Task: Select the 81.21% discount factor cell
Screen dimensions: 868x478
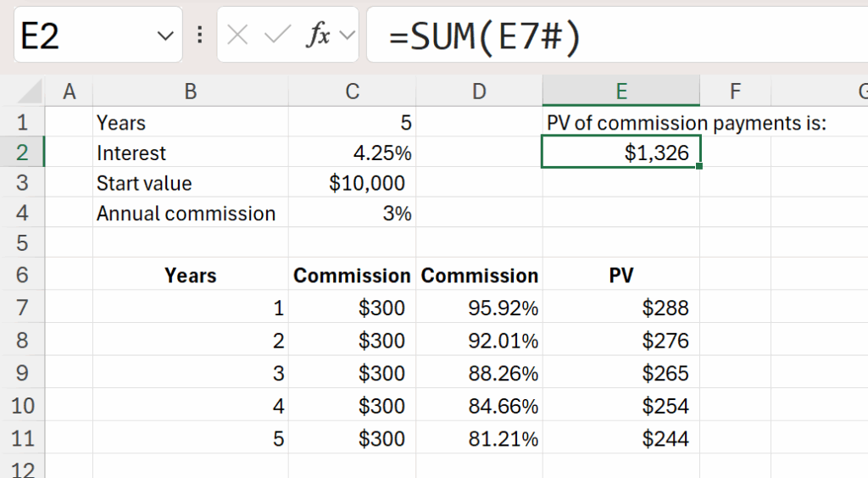Action: (x=479, y=439)
